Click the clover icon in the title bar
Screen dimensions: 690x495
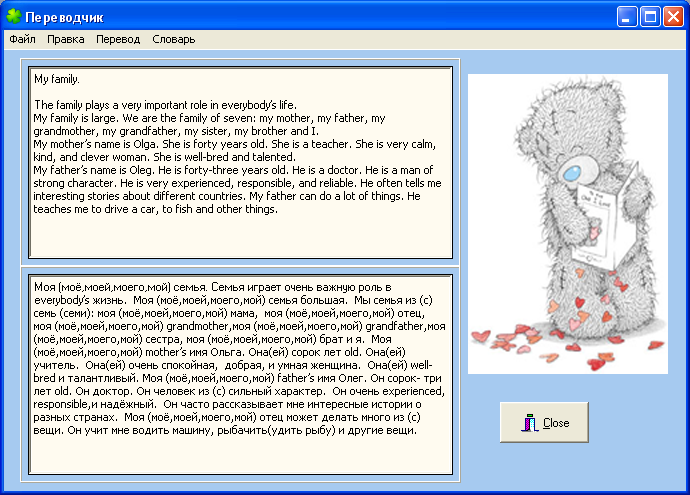click(x=14, y=17)
